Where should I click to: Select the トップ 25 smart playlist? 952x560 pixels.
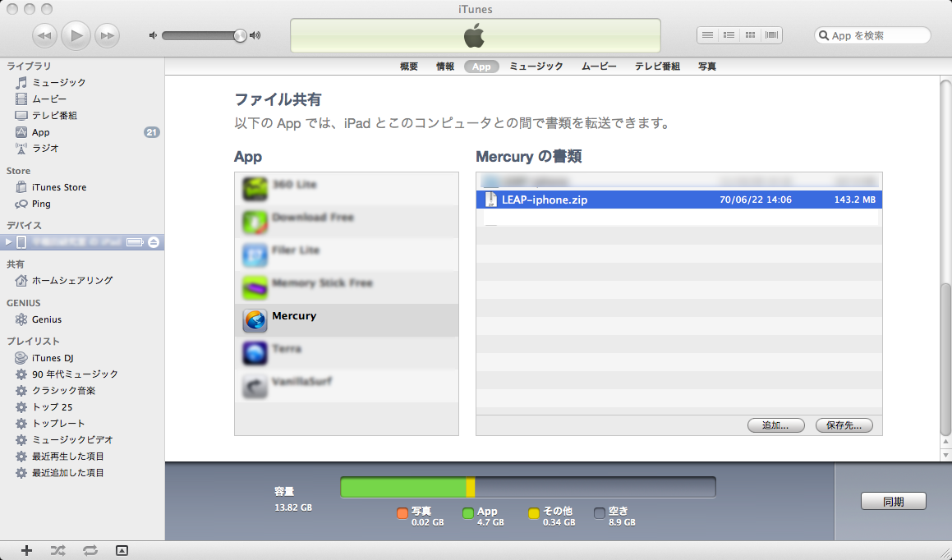44,407
